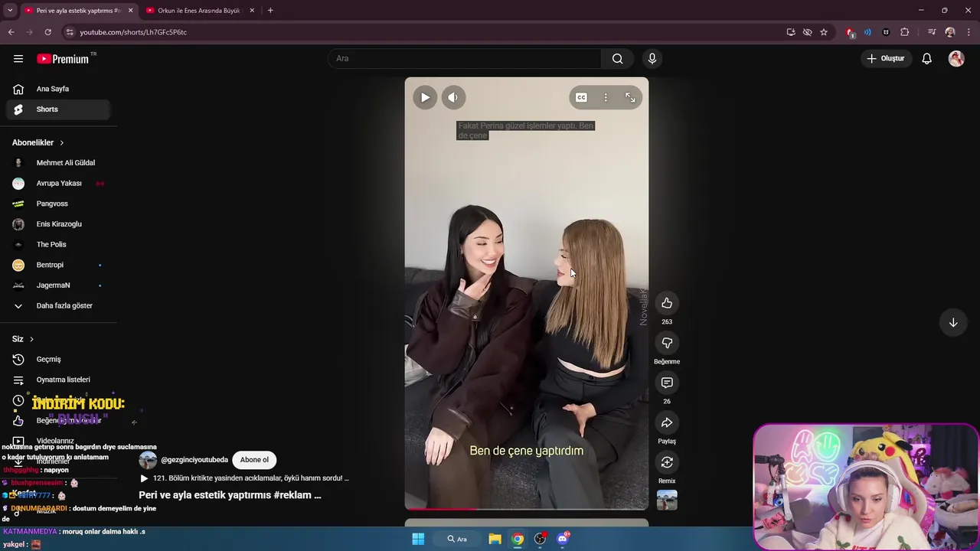
Task: Toggle closed captions on the Short
Action: (x=581, y=97)
